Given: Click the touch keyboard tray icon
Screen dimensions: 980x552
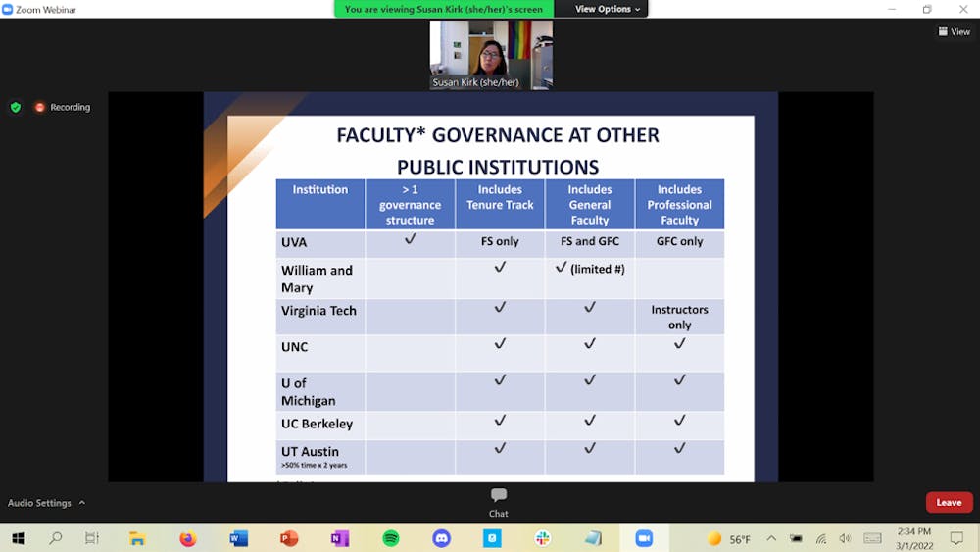Looking at the screenshot, I should (x=872, y=538).
